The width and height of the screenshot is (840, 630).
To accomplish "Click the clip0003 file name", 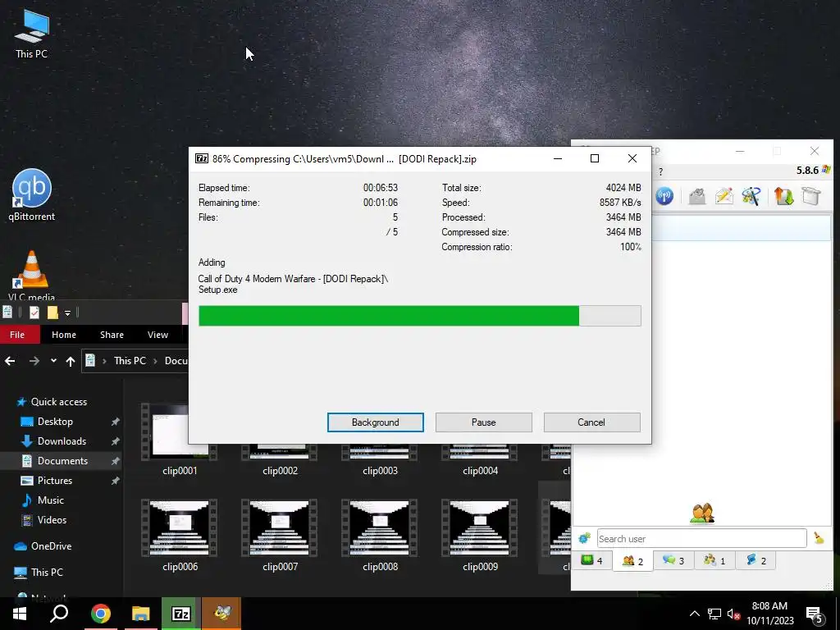I will pyautogui.click(x=380, y=471).
